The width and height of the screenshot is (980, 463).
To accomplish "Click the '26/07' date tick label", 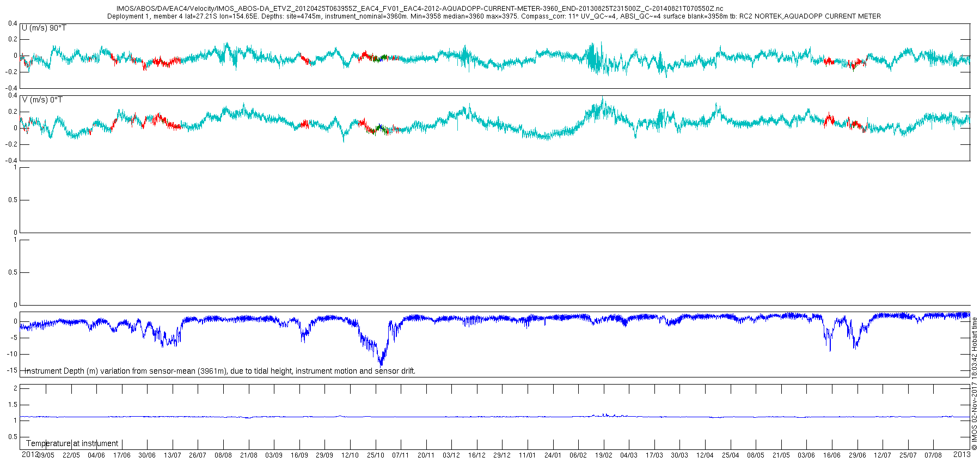I will (198, 455).
